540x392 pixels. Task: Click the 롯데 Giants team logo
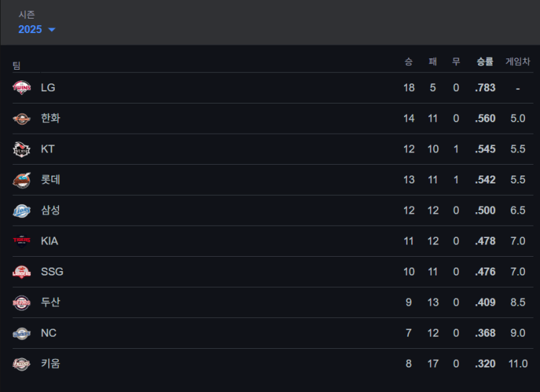tap(22, 180)
